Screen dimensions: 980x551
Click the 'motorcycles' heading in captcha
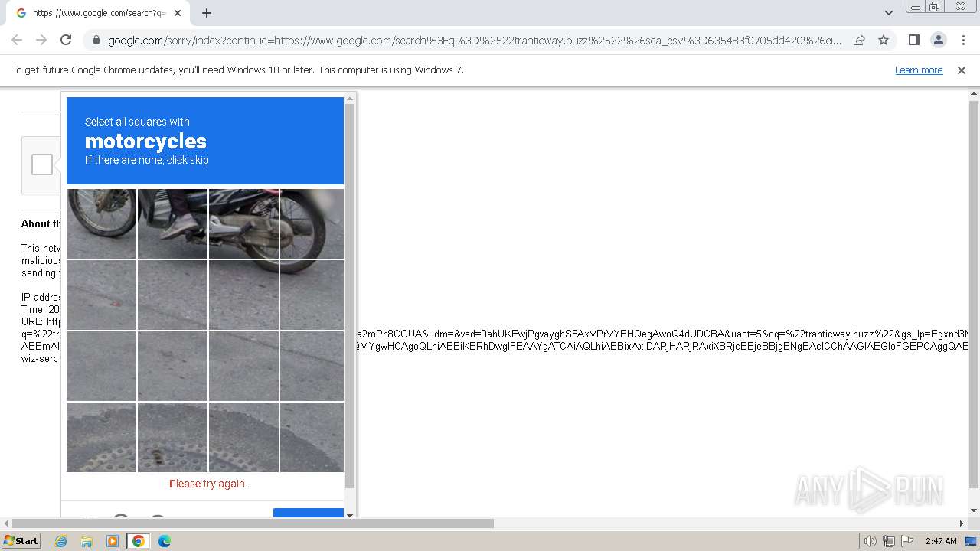tap(145, 142)
